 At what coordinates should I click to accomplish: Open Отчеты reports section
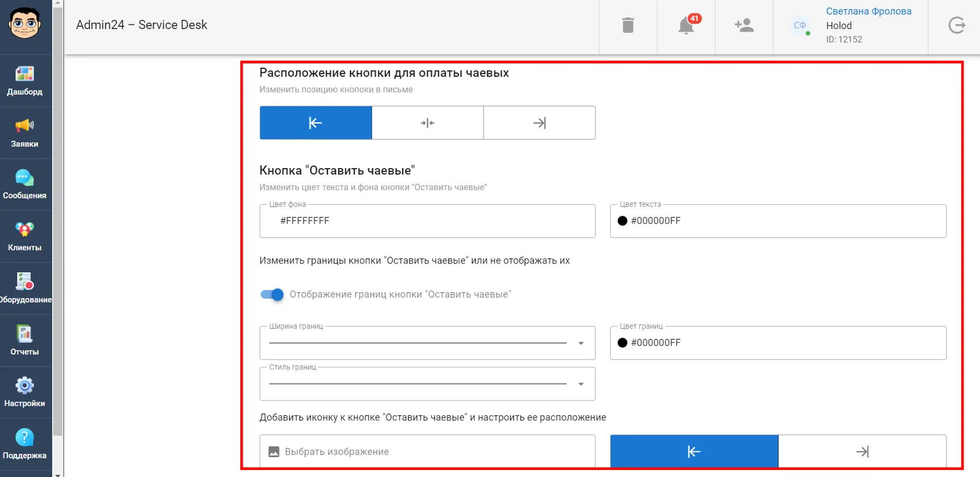point(24,341)
